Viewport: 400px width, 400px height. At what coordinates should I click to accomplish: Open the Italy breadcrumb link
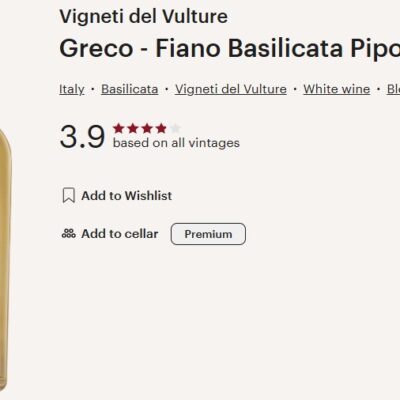point(72,89)
